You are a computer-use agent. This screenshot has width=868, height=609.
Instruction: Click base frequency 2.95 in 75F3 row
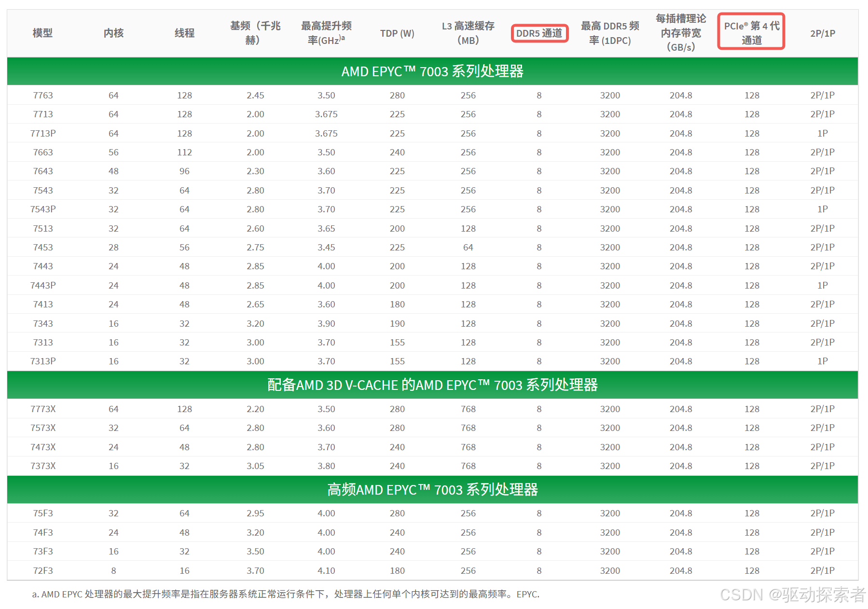coord(255,513)
